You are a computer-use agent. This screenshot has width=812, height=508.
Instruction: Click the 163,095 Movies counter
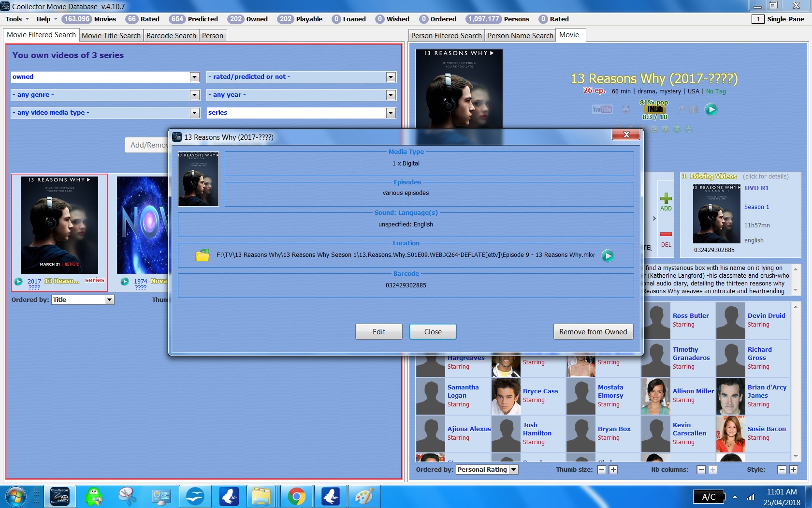tap(89, 19)
